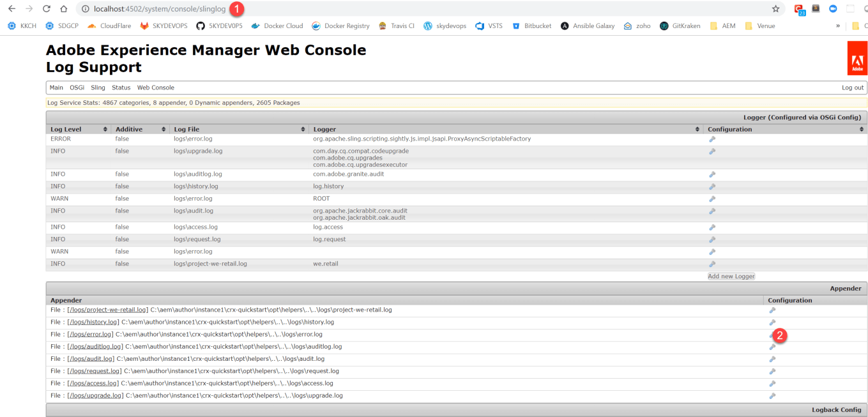Open the OSGi menu

77,87
